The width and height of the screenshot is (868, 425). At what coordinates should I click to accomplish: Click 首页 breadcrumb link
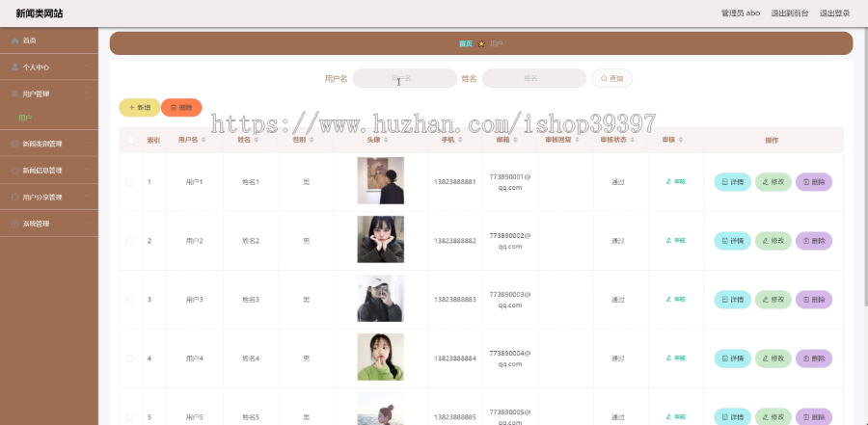point(466,43)
